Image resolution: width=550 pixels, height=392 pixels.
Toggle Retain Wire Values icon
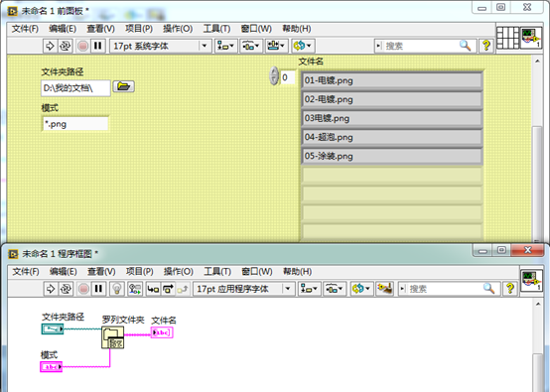pyautogui.click(x=135, y=289)
